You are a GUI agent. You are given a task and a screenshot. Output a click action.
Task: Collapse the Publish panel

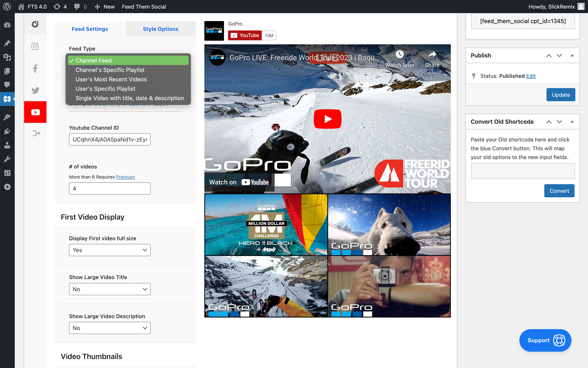(572, 56)
